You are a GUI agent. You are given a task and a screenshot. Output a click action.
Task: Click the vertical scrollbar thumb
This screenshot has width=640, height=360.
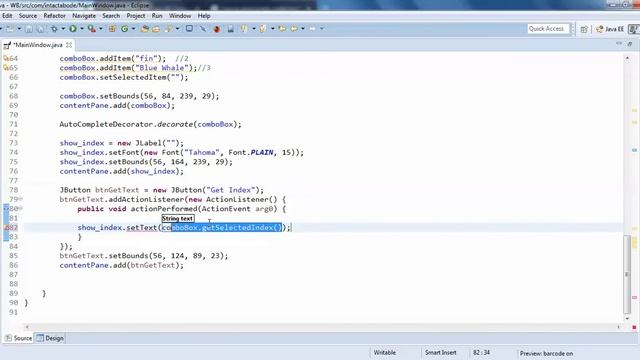[x=627, y=274]
